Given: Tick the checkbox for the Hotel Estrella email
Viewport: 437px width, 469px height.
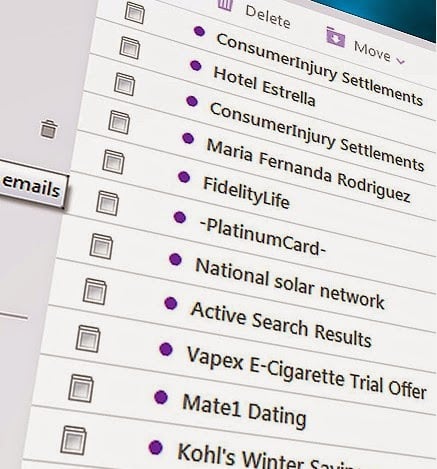Looking at the screenshot, I should tap(129, 48).
